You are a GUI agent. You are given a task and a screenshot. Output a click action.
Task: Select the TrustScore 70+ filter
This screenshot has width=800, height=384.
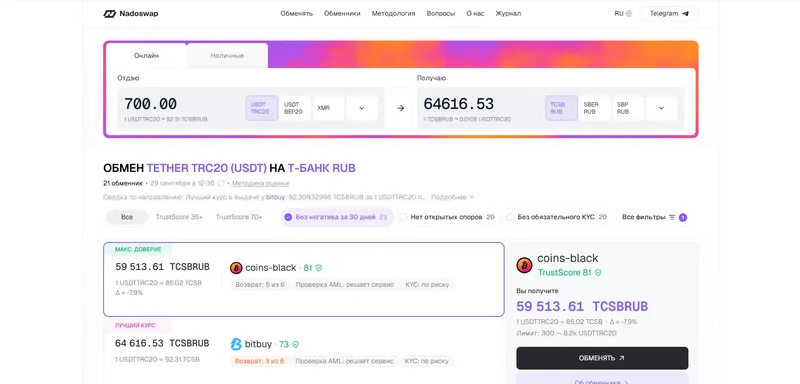pyautogui.click(x=239, y=217)
